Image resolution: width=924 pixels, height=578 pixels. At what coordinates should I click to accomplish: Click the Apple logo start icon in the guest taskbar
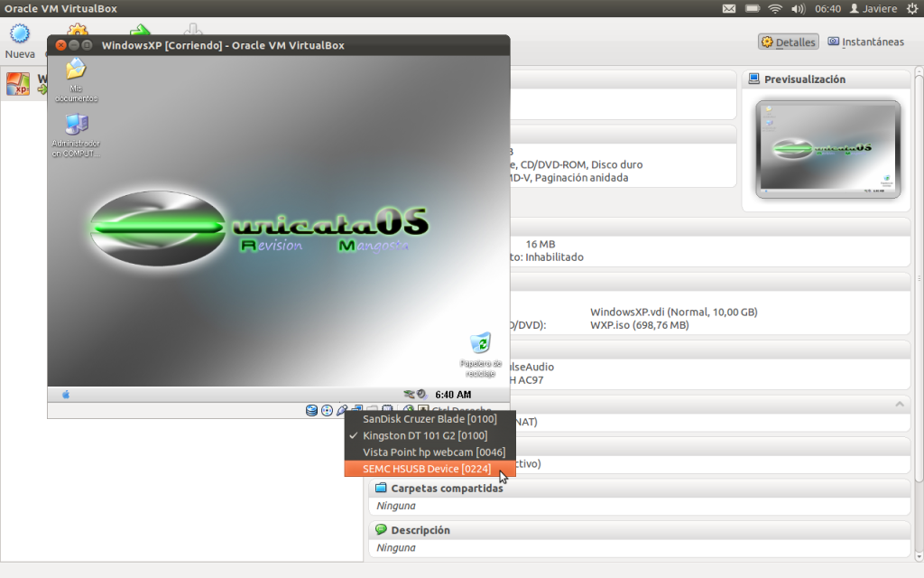pos(65,395)
